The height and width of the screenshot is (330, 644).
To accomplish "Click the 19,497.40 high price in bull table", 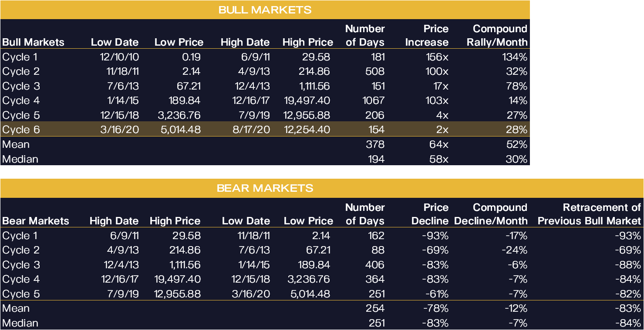I will click(x=307, y=100).
